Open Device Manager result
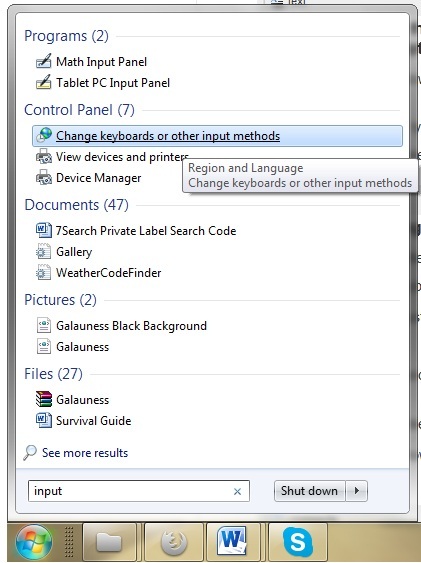This screenshot has width=421, height=563. pos(98,178)
